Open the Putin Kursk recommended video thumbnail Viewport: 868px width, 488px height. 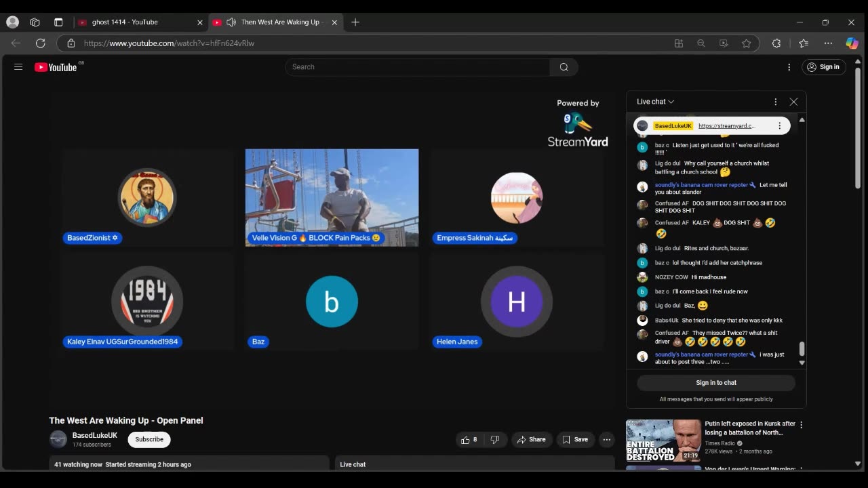click(x=663, y=440)
